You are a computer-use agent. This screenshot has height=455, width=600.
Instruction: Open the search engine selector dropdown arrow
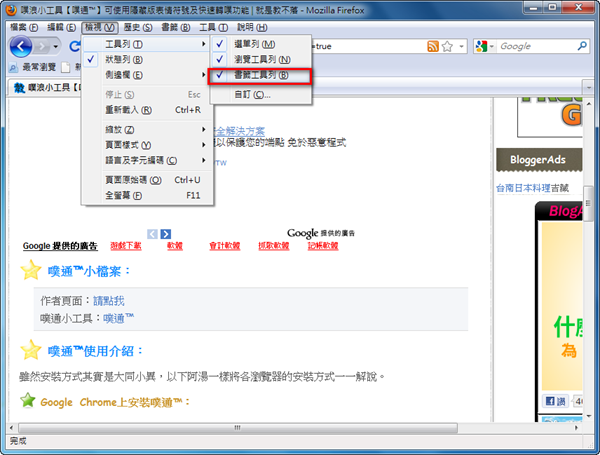tap(492, 47)
